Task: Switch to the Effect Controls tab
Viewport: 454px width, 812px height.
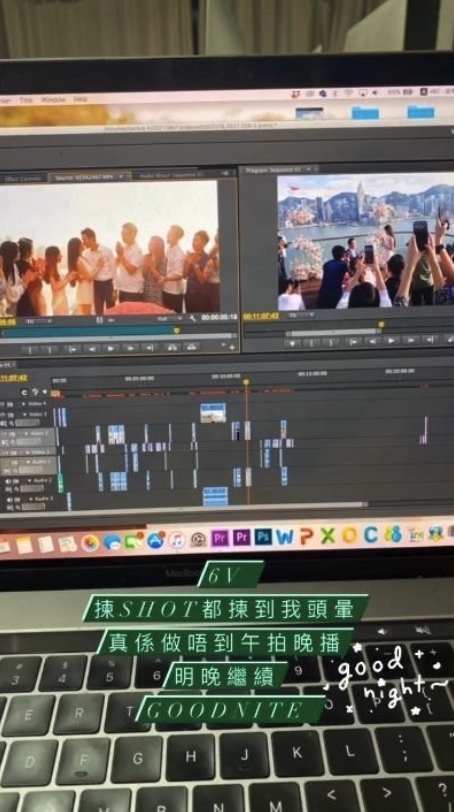Action: 23,178
